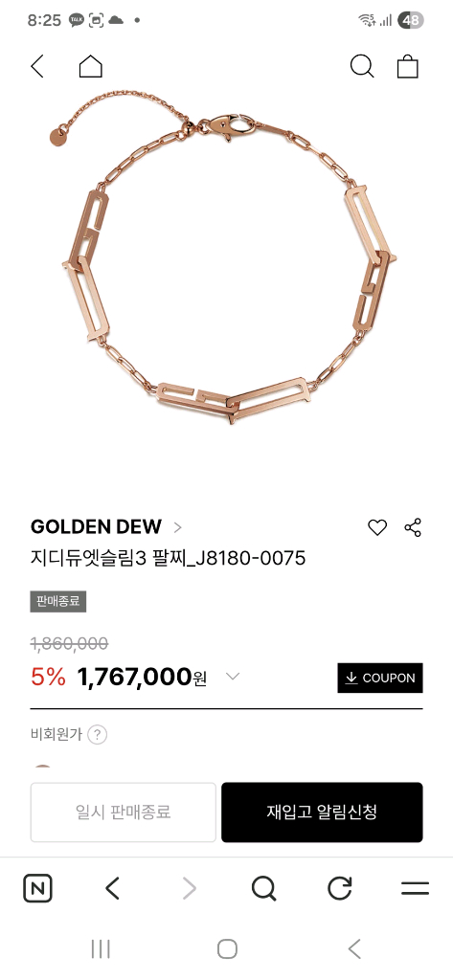
Task: Request restock notification
Action: [x=322, y=812]
